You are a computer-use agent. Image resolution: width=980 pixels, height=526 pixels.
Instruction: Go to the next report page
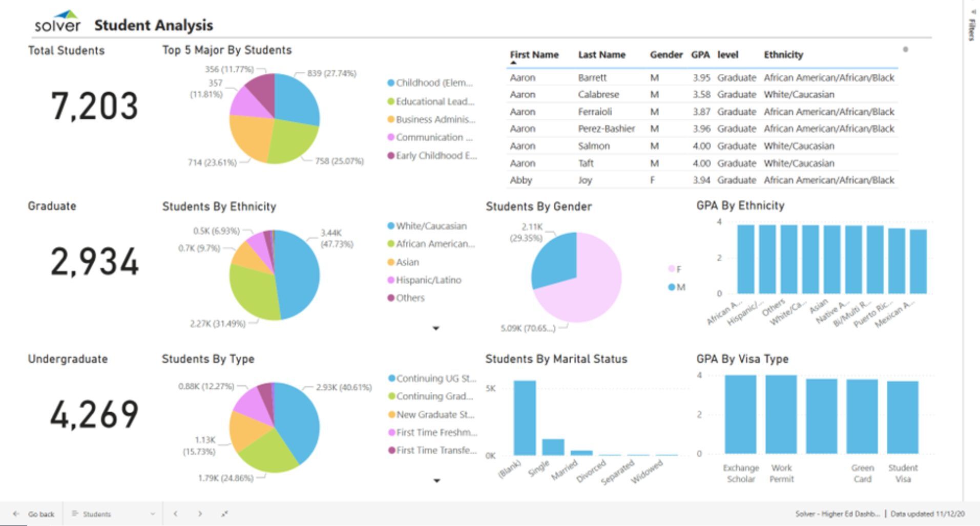(200, 514)
